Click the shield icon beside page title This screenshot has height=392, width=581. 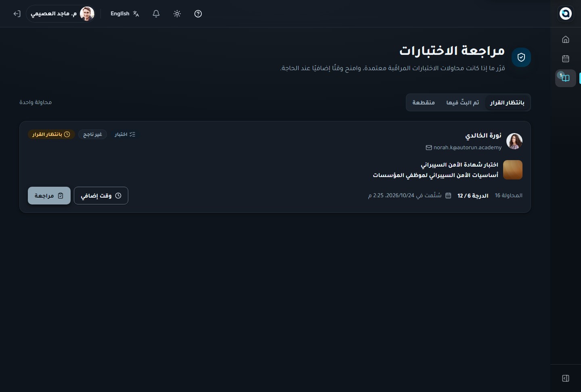tap(521, 57)
